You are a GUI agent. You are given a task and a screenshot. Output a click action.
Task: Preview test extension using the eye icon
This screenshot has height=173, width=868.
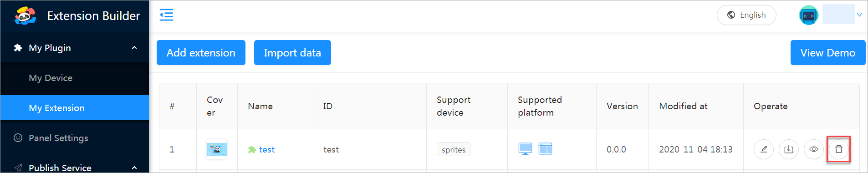tap(814, 149)
